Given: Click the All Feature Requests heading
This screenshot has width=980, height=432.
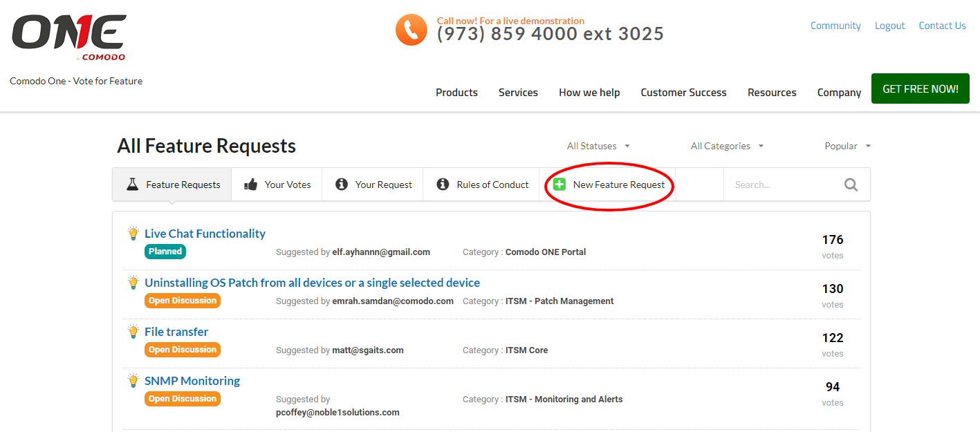Looking at the screenshot, I should (x=207, y=146).
